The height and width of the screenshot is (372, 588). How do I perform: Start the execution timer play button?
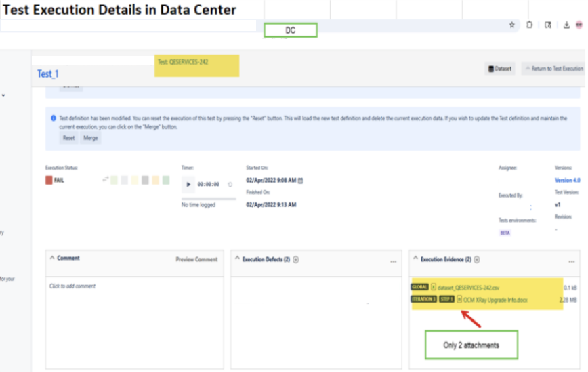[188, 184]
